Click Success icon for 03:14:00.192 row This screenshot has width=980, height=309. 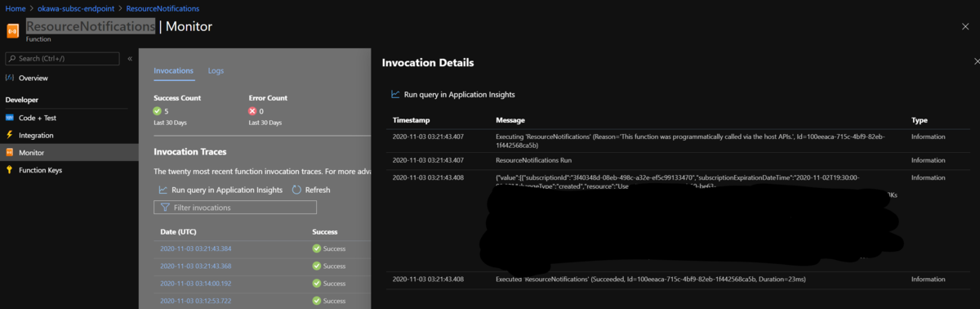point(317,283)
